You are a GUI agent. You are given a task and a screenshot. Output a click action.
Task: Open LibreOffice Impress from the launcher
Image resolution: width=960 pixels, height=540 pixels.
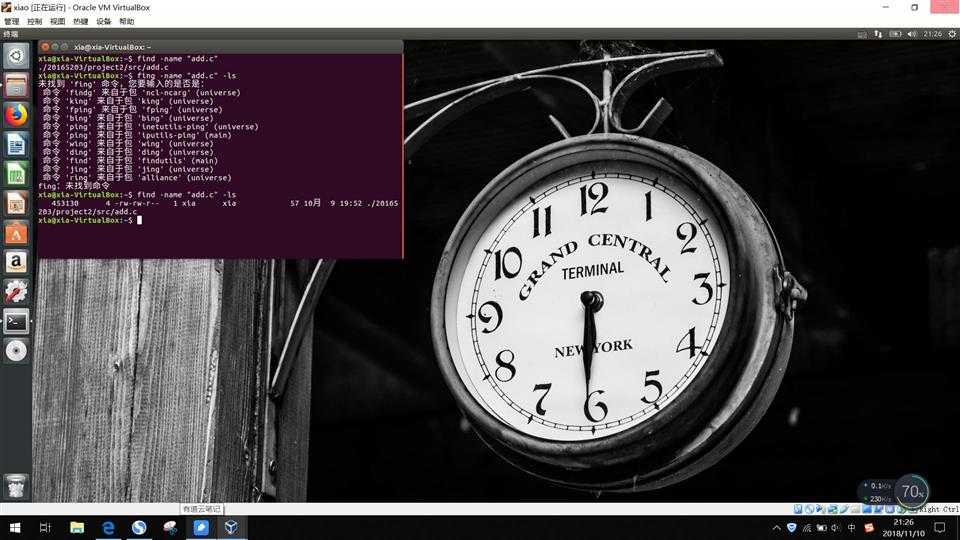pyautogui.click(x=16, y=203)
